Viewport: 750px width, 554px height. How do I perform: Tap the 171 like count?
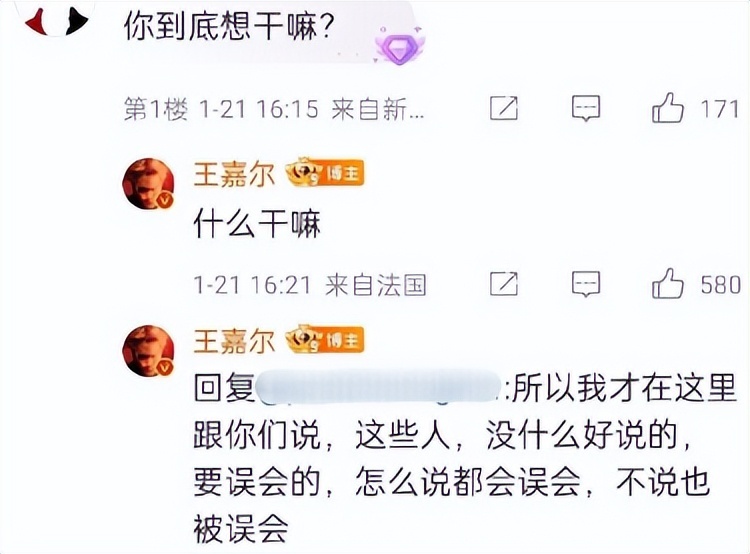[720, 109]
